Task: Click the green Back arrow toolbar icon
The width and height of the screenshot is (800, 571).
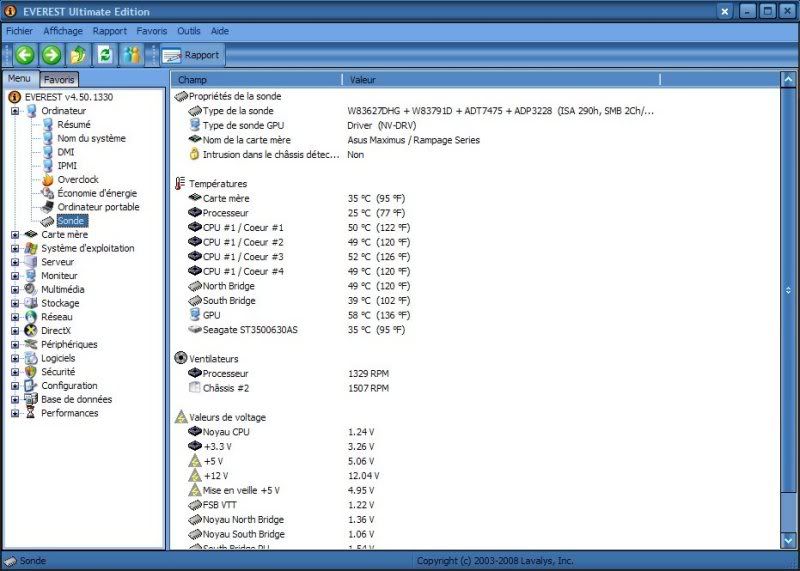Action: [x=25, y=55]
